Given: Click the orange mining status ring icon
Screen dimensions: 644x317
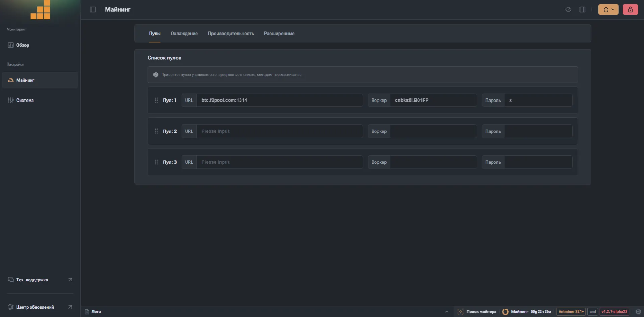Looking at the screenshot, I should tap(505, 311).
